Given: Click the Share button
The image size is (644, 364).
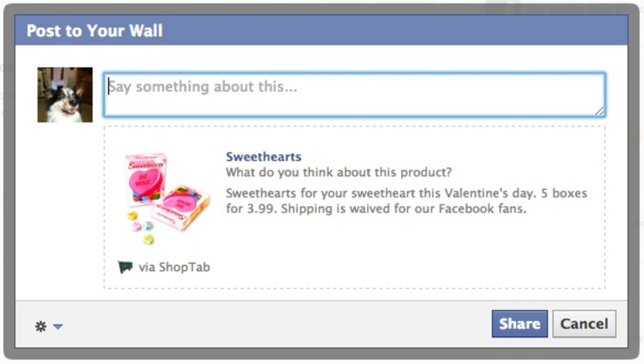Looking at the screenshot, I should click(x=519, y=324).
